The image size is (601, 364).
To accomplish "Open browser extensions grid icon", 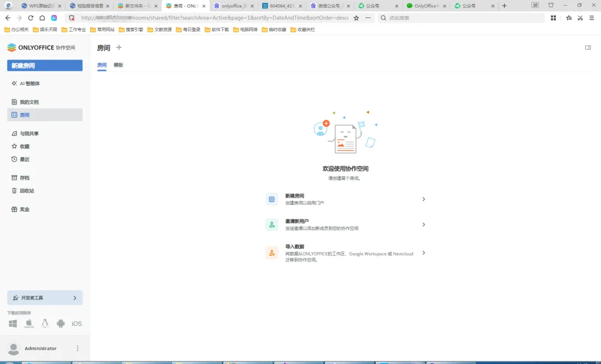I will point(554,18).
